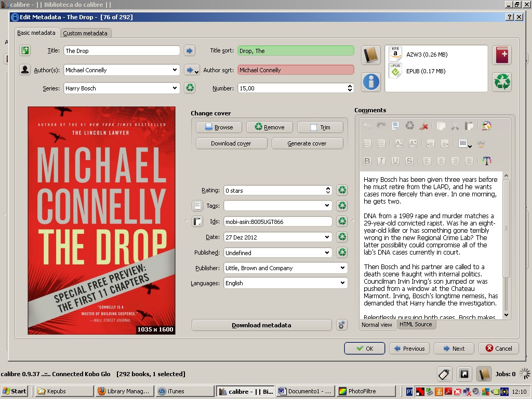
Task: Expand the Publisher dropdown
Action: [x=342, y=268]
